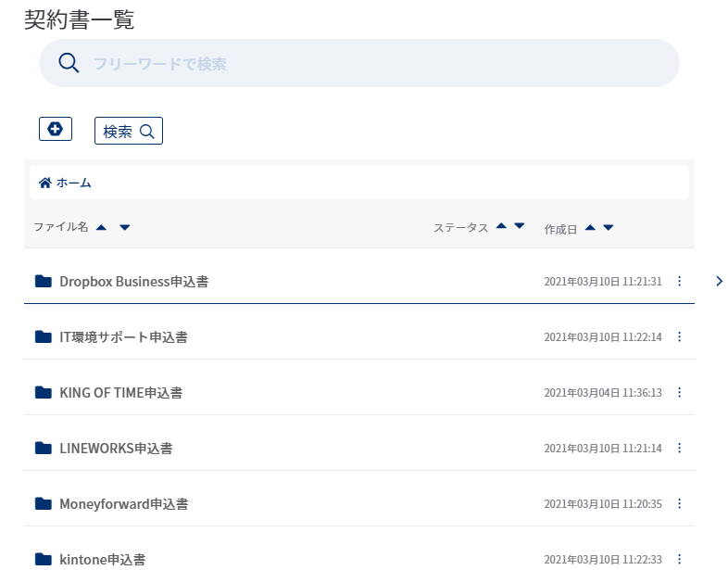Click the plus add-new icon button
Viewport: 728px width, 570px height.
click(56, 129)
